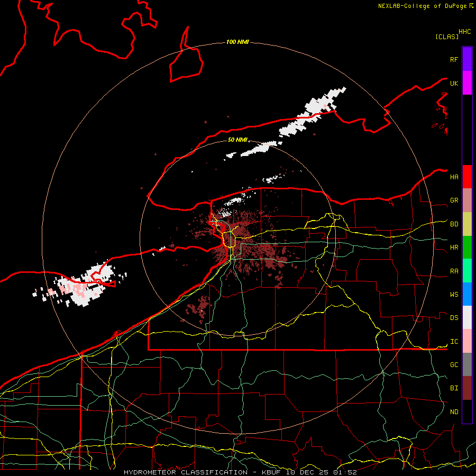Viewport: 476px width, 476px height.
Task: Click the HA red legend swatch
Action: pos(467,177)
